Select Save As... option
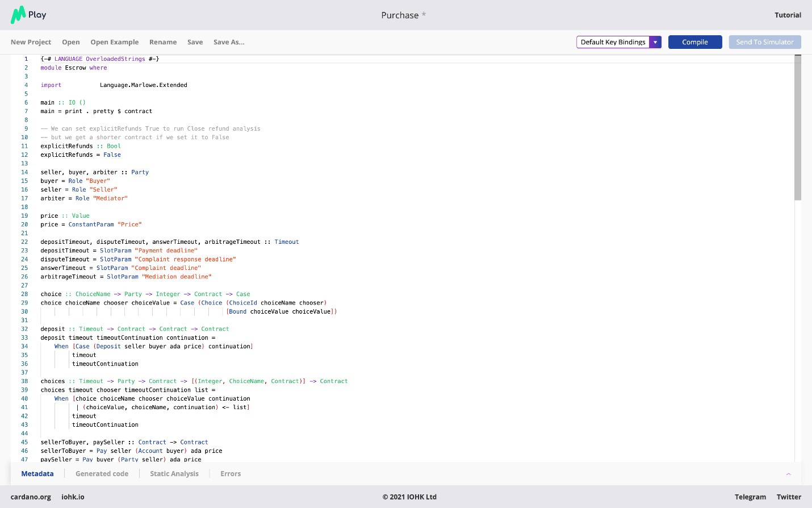The height and width of the screenshot is (508, 812). pyautogui.click(x=229, y=42)
